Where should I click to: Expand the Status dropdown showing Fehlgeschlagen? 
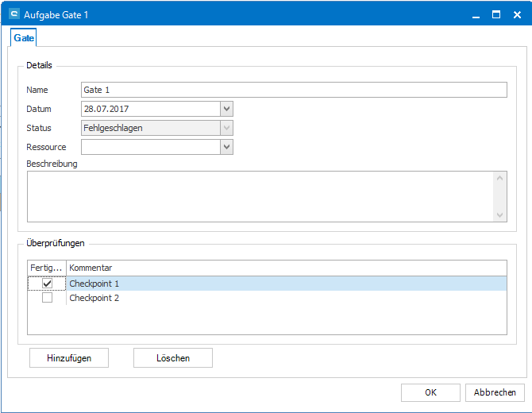[x=226, y=128]
